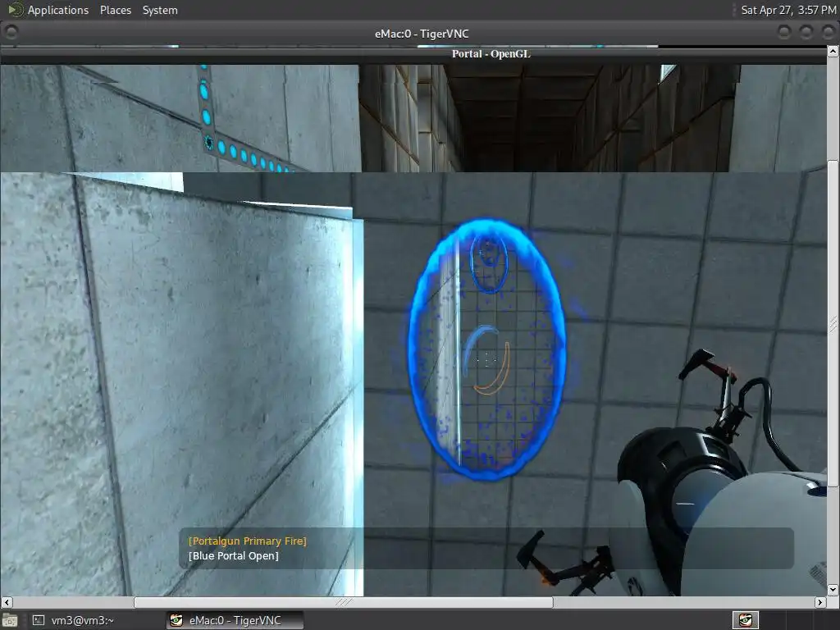
Task: Open the TigerVNC window menu button
Action: 11,33
